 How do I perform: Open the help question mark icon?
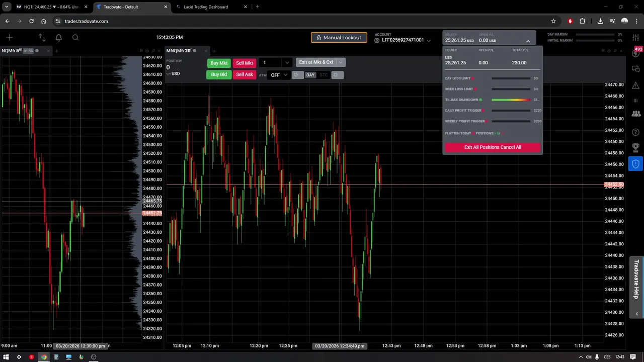pyautogui.click(x=635, y=132)
